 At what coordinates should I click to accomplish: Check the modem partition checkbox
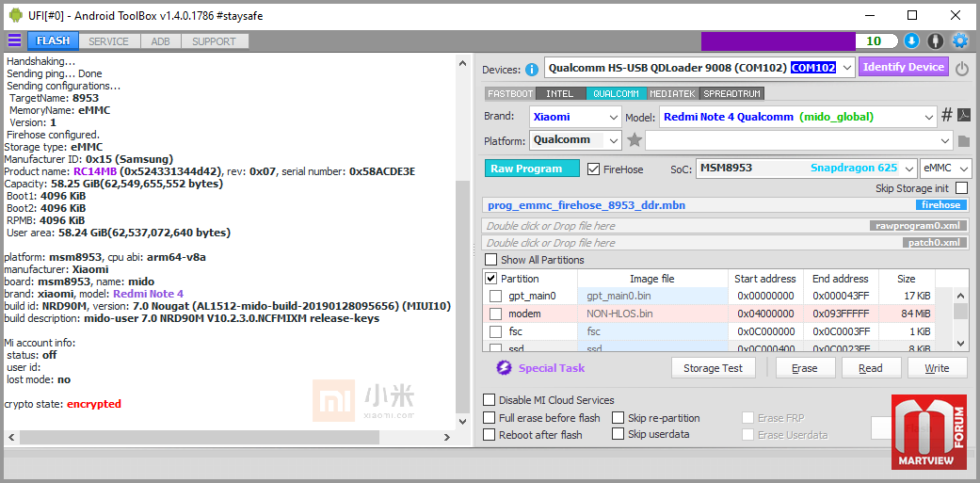pos(495,314)
